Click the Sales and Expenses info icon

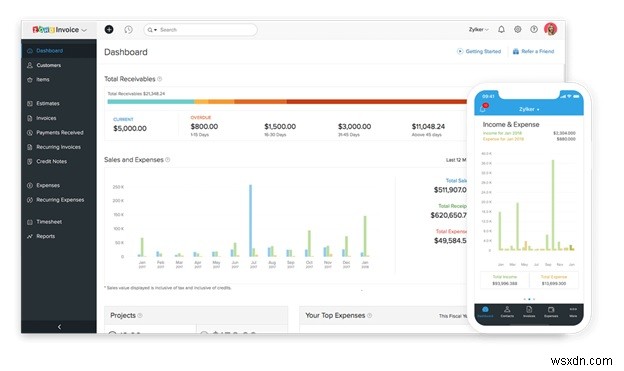[168, 160]
